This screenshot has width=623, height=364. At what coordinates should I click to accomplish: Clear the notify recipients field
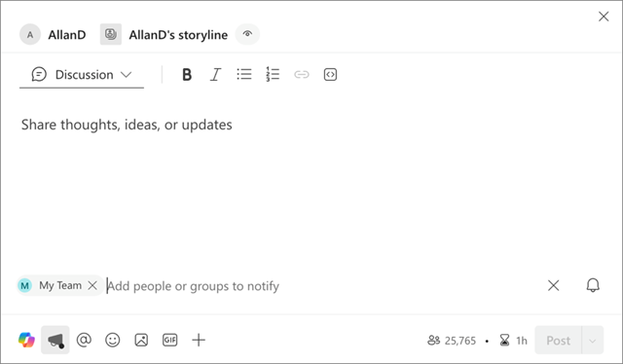(x=554, y=285)
